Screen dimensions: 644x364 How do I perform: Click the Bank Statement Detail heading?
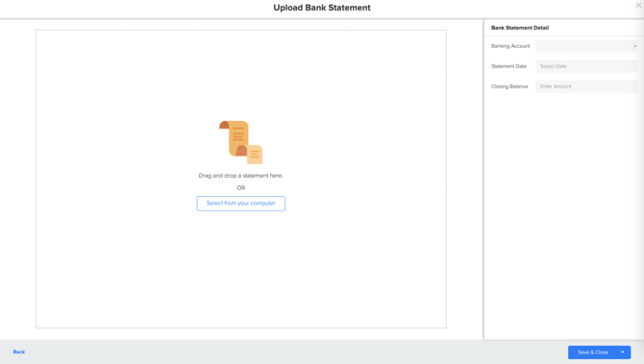coord(520,28)
